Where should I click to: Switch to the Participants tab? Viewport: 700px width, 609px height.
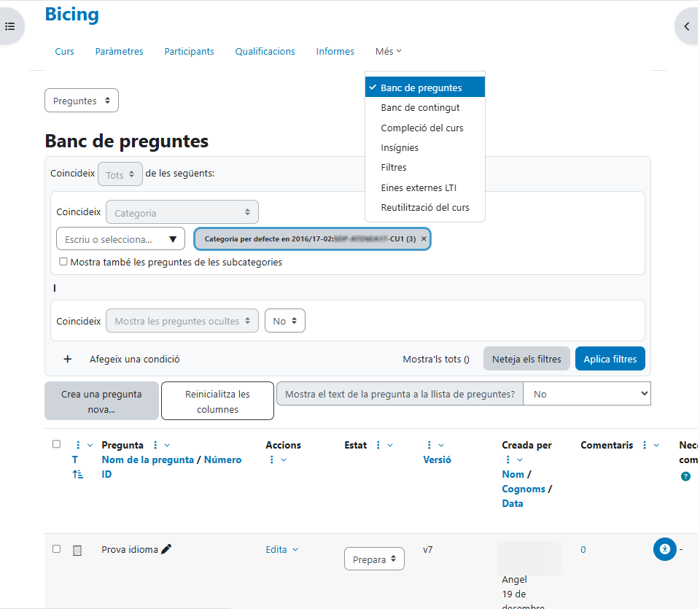[189, 52]
